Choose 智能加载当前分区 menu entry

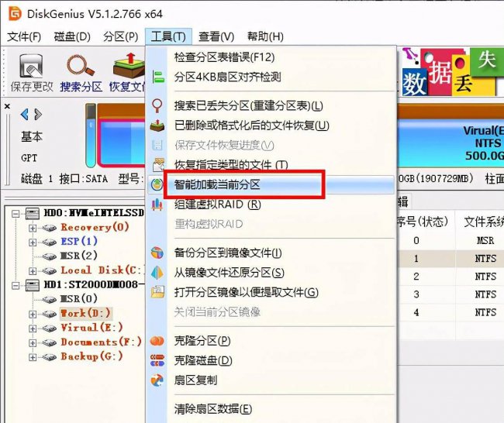[x=271, y=184]
